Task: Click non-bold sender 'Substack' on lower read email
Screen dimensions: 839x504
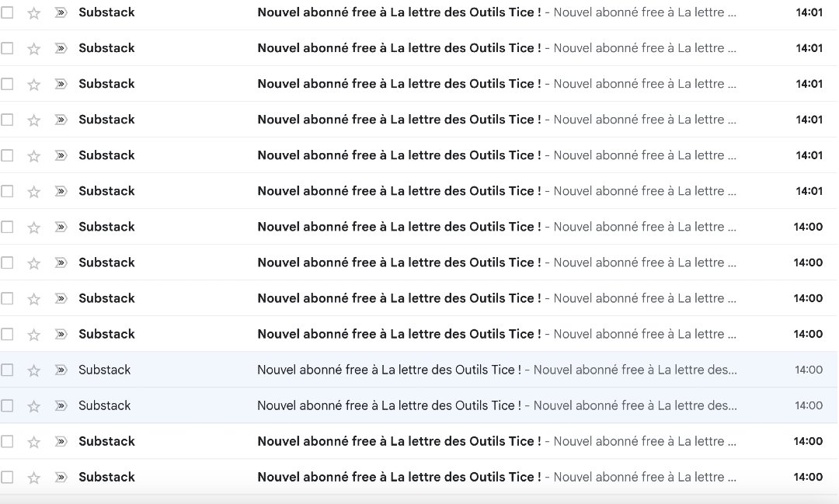Action: click(104, 405)
